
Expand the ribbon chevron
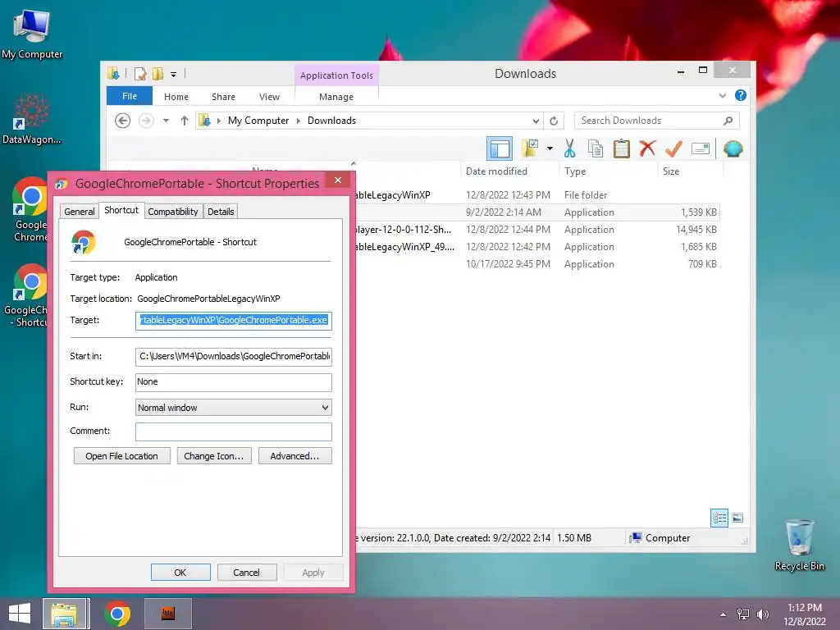(x=723, y=95)
